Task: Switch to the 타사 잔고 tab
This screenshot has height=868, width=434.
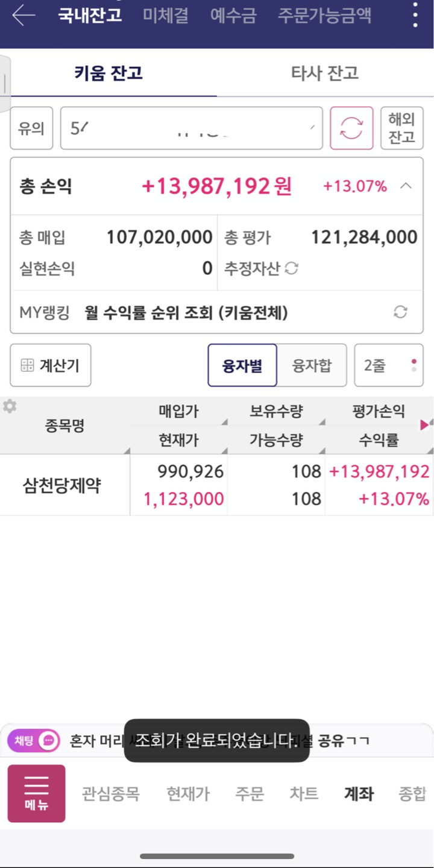Action: [x=325, y=74]
